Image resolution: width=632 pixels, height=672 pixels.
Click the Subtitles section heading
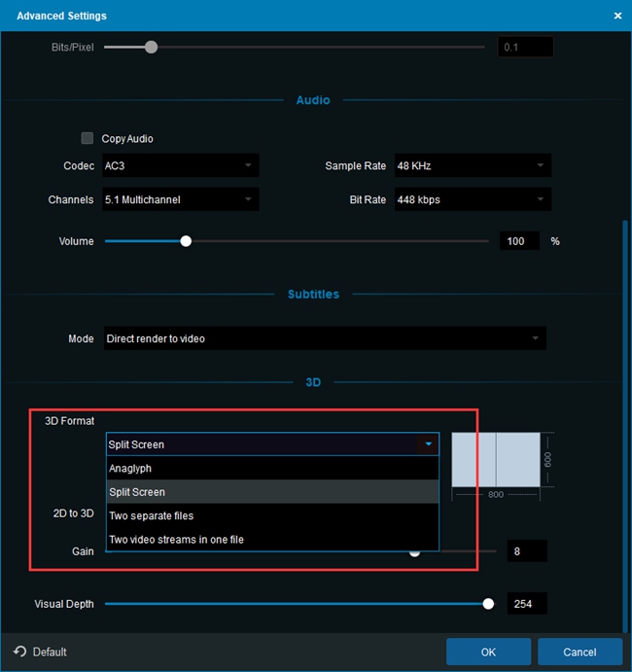313,294
